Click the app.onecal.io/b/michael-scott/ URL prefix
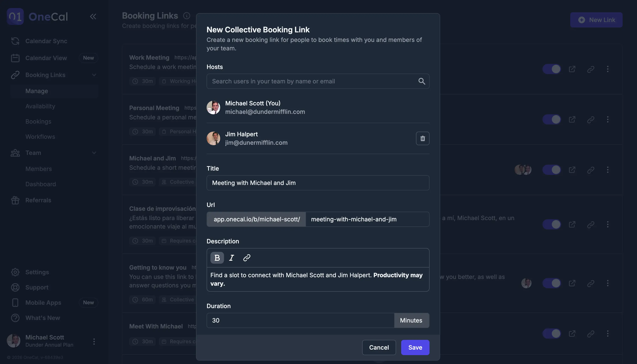Viewport: 637px width, 364px height. pos(256,219)
